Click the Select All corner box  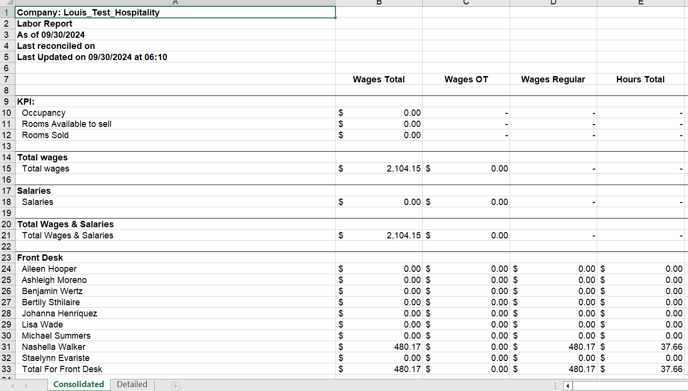tap(7, 3)
